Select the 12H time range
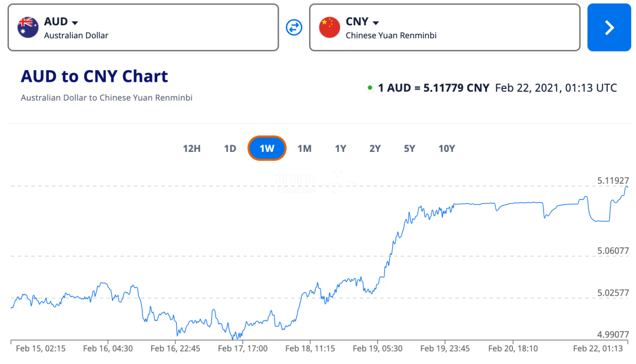 [x=191, y=148]
